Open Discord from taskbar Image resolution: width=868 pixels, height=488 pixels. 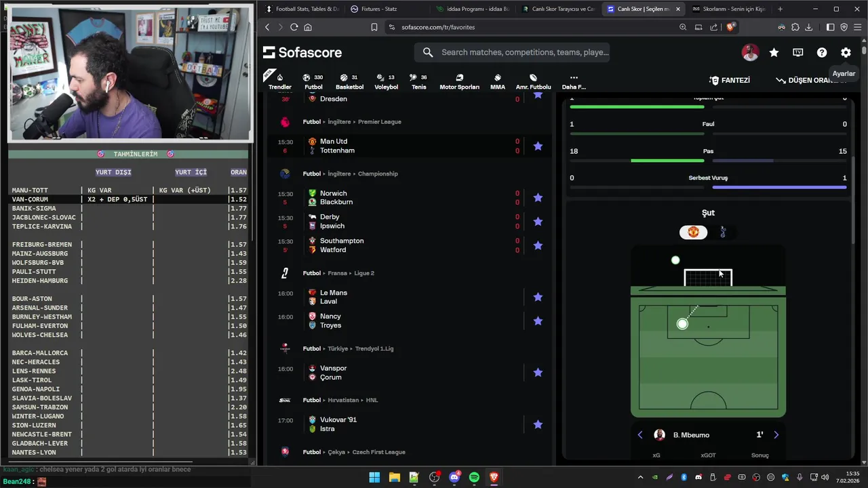click(454, 477)
